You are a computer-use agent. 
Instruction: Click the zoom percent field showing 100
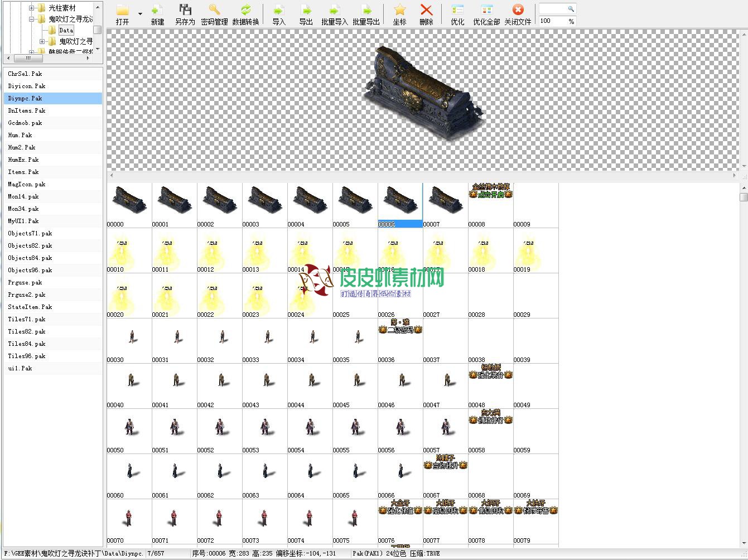coord(553,21)
